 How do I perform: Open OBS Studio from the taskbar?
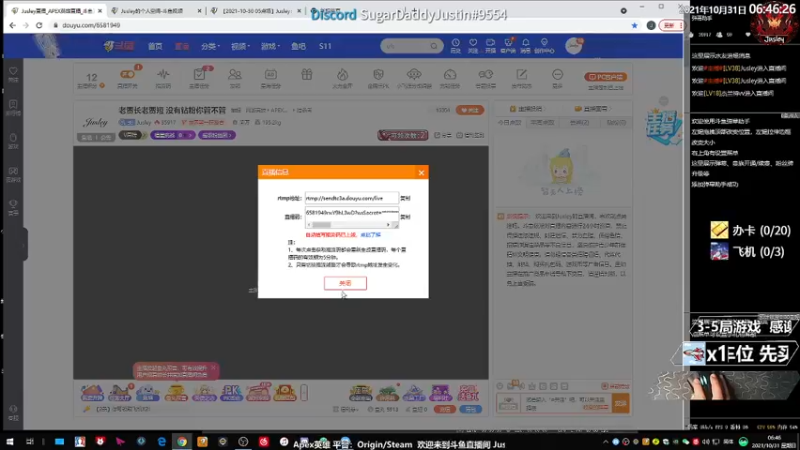(243, 442)
